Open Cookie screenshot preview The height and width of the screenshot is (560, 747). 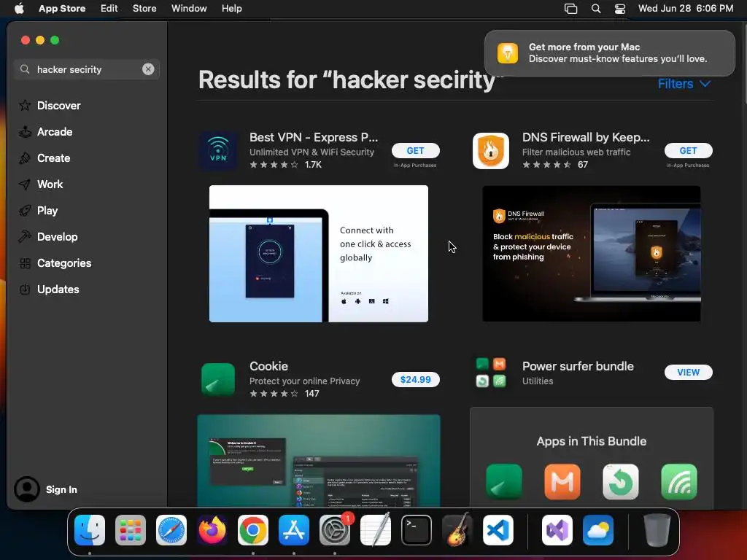[319, 461]
